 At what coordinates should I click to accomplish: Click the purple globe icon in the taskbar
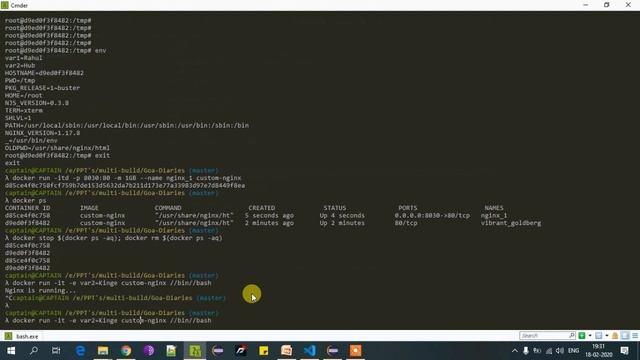(x=149, y=351)
